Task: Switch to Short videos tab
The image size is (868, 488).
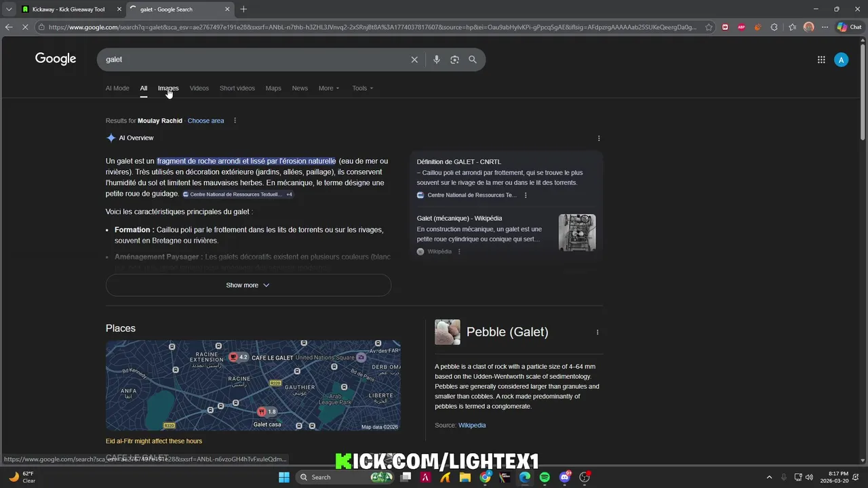Action: 237,88
